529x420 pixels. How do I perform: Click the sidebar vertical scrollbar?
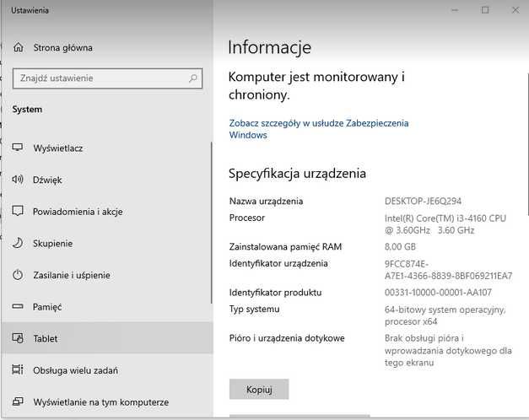212,223
